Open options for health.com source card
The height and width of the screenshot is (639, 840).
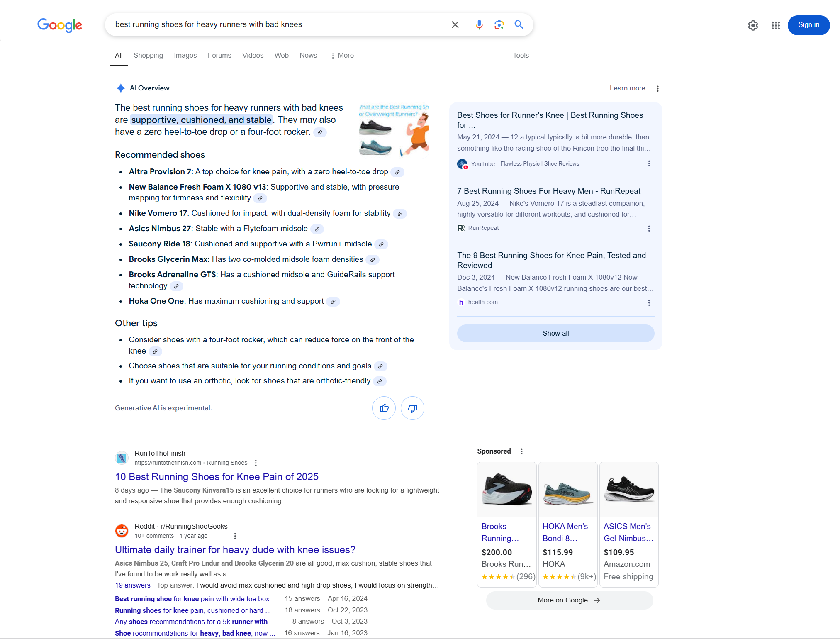coord(649,303)
